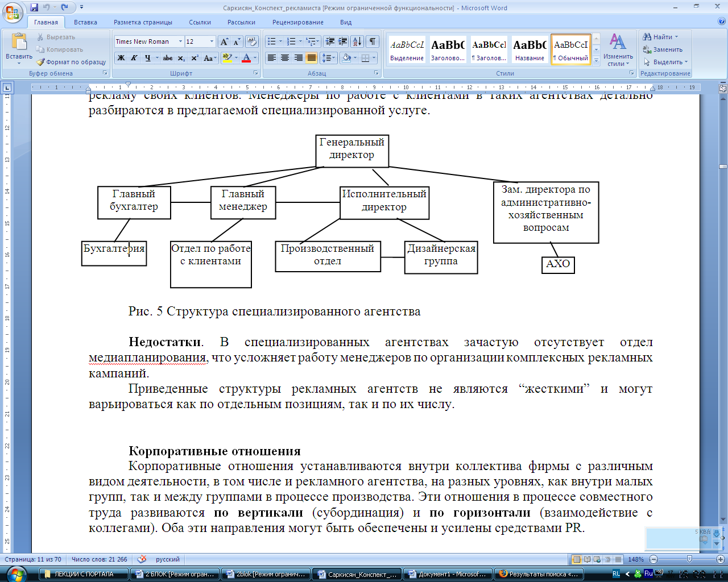Zoom in with plus button
The height and width of the screenshot is (582, 728).
(720, 559)
